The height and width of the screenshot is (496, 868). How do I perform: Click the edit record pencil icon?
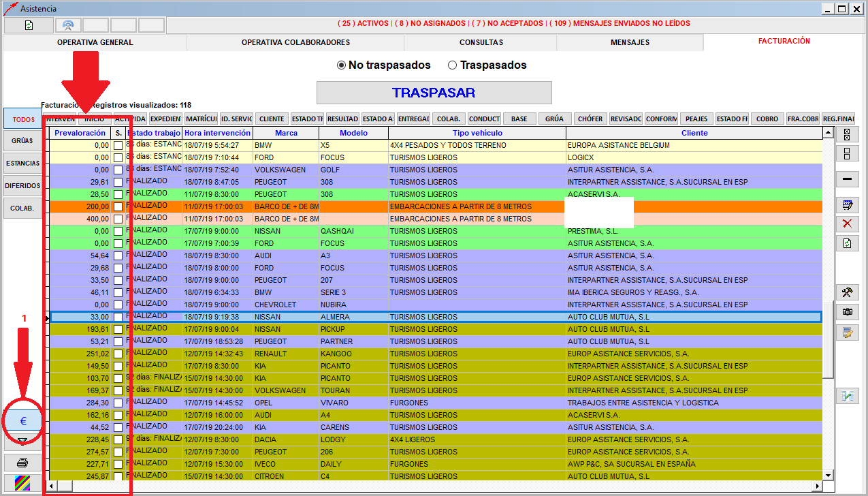click(x=847, y=205)
